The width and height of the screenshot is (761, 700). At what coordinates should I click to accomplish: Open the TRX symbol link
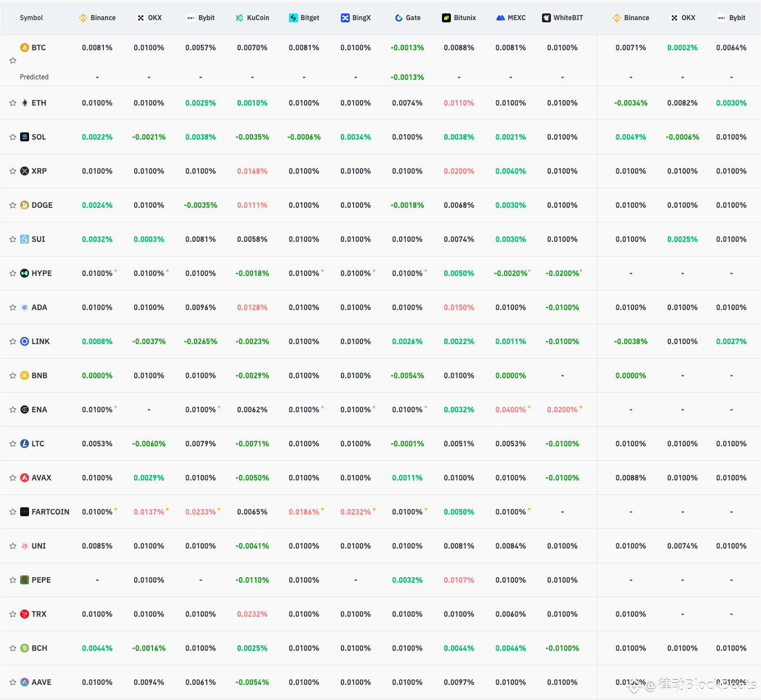click(39, 614)
